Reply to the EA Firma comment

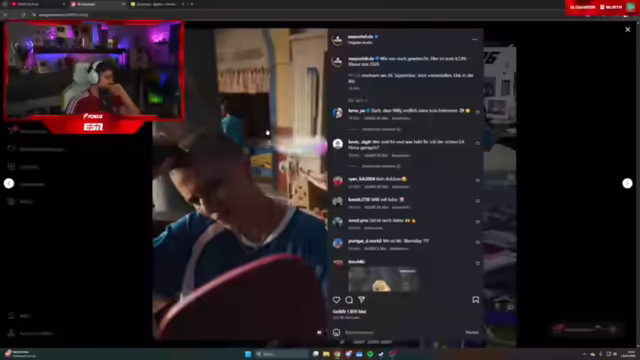point(401,156)
